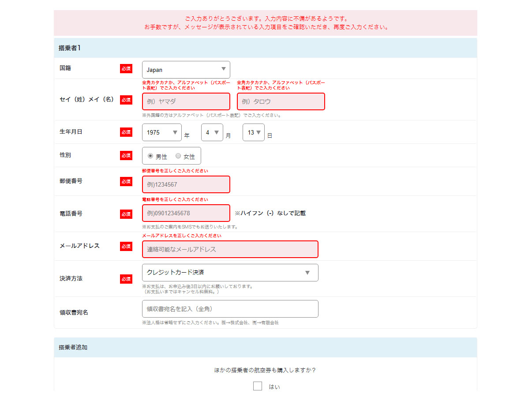Viewport: 532px width, 401px height.
Task: Click the 郵便番号 postal code field
Action: click(186, 184)
